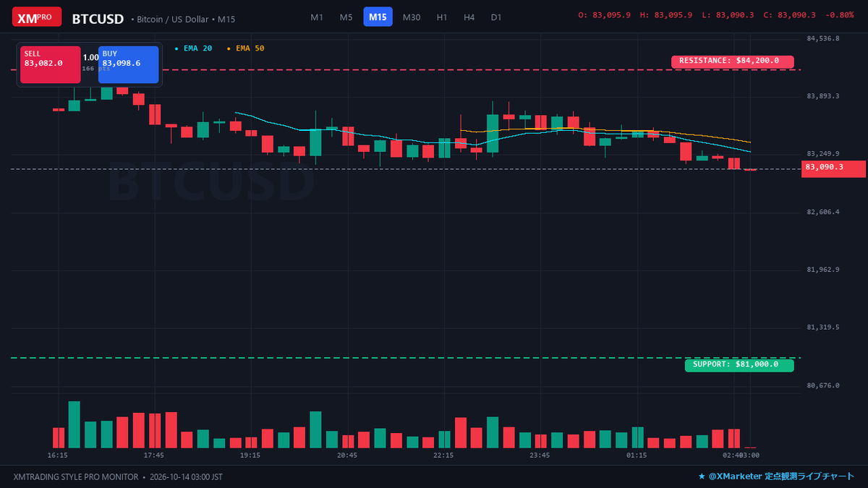Click the 83,249.9 price axis label
The height and width of the screenshot is (488, 868).
823,154
